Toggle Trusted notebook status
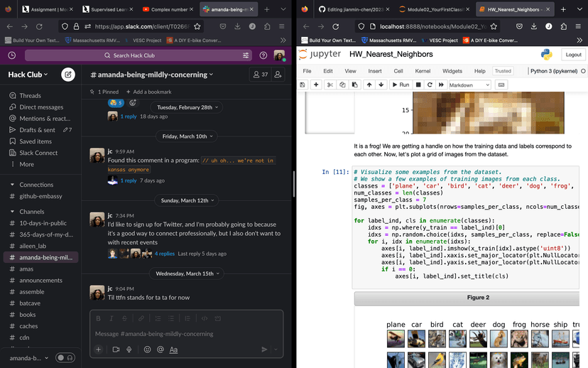The height and width of the screenshot is (368, 588). pos(503,71)
